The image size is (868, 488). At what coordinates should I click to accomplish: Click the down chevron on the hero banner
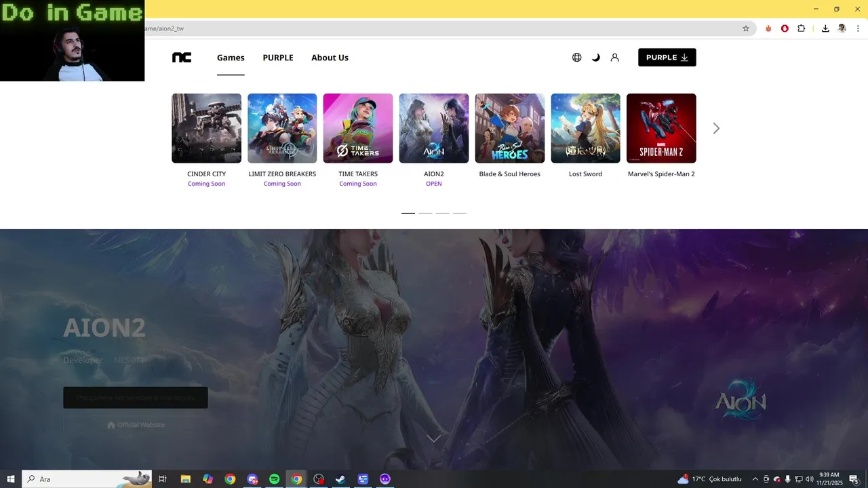click(x=434, y=439)
